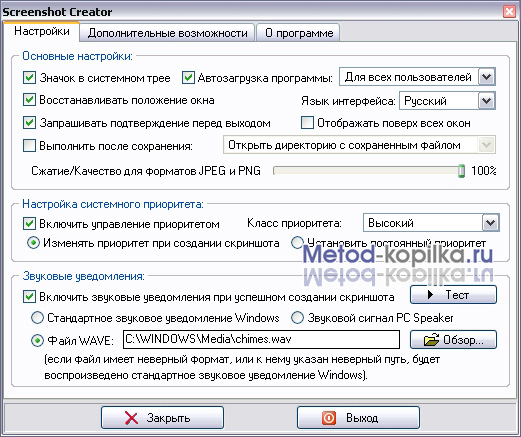Toggle Запрашивать подтверждение перед выходом checkbox
This screenshot has width=521, height=437.
pyautogui.click(x=29, y=123)
